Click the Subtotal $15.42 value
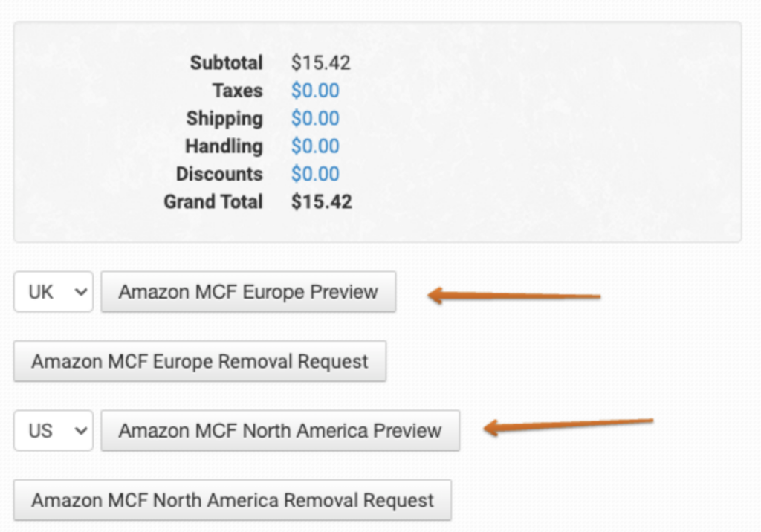The image size is (761, 532). tap(321, 63)
